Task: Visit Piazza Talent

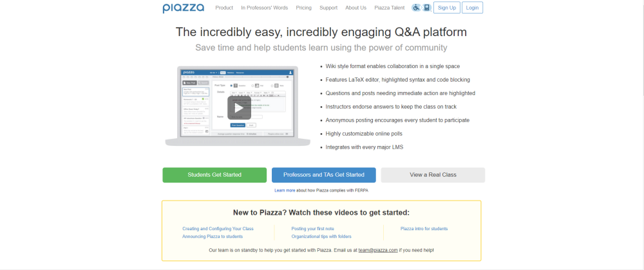Action: [x=390, y=8]
